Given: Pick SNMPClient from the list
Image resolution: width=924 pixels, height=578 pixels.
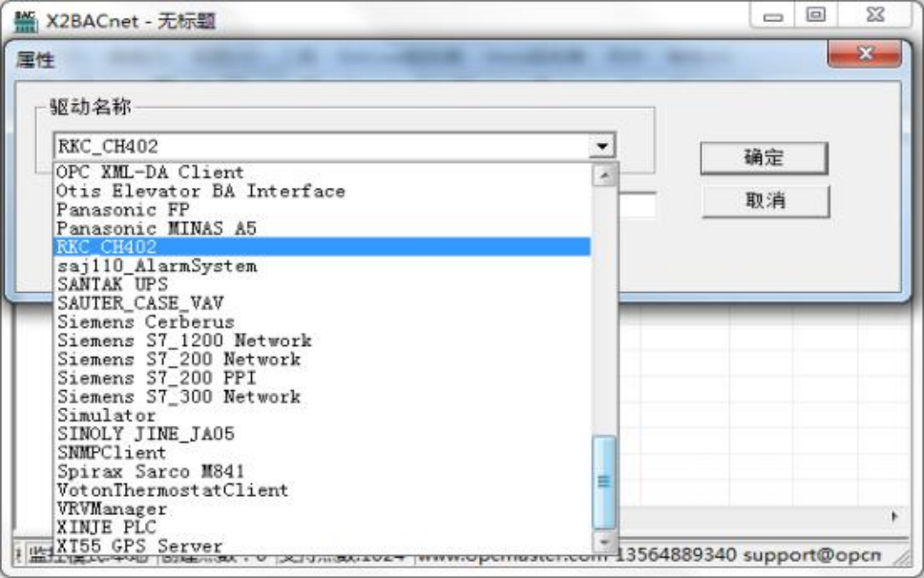Looking at the screenshot, I should pos(323,453).
